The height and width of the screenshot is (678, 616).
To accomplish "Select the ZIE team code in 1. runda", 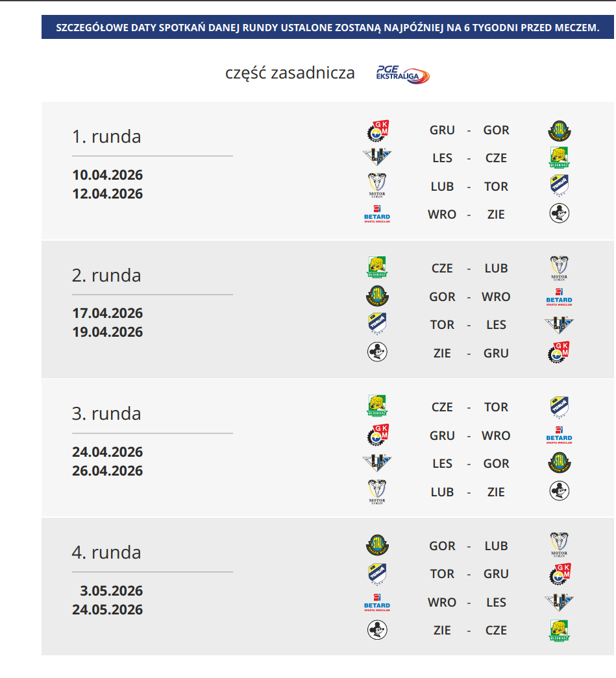I will (496, 215).
